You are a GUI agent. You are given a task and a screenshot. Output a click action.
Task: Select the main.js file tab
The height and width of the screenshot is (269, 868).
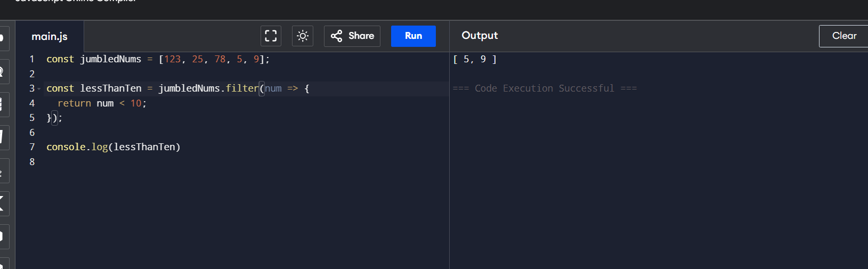coord(50,37)
